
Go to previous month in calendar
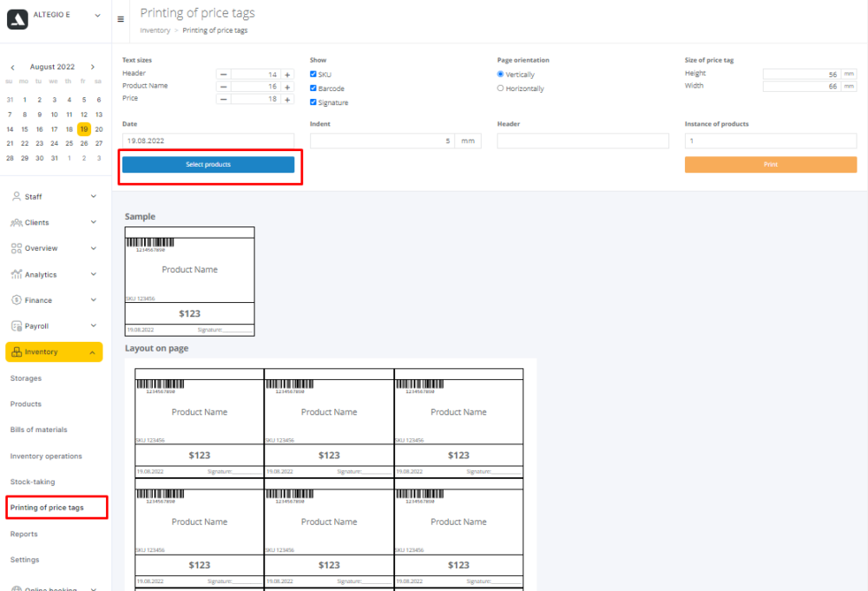pos(12,67)
